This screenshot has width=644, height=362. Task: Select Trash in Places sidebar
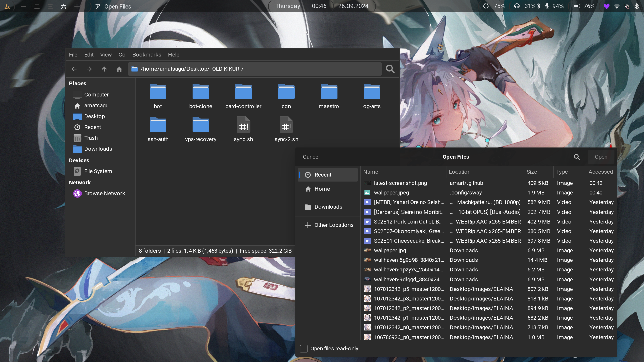pos(91,138)
